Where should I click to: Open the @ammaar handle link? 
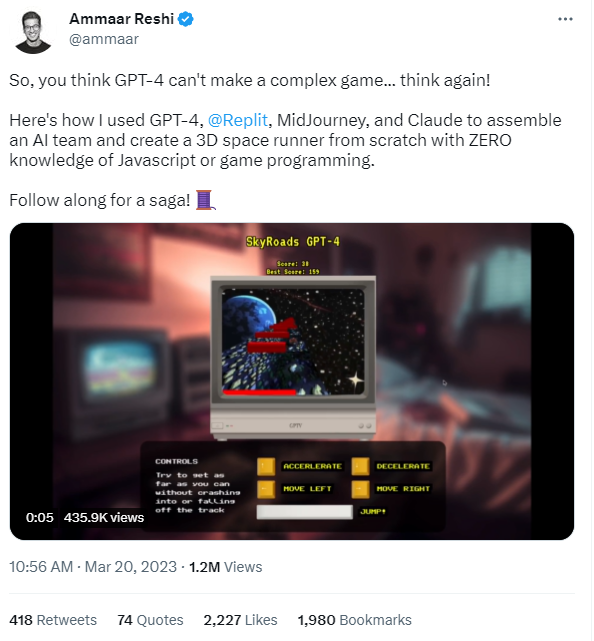tap(104, 39)
